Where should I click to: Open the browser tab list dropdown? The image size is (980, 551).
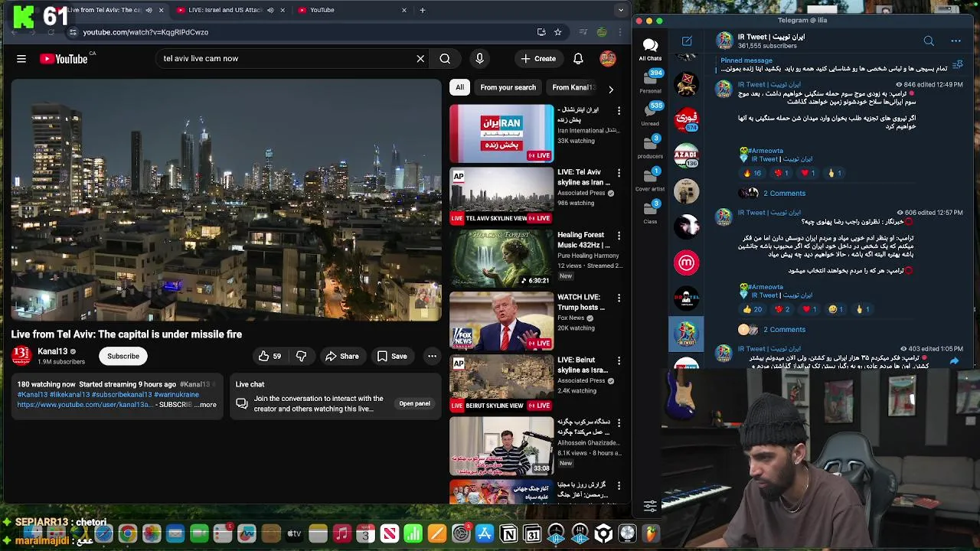point(621,10)
